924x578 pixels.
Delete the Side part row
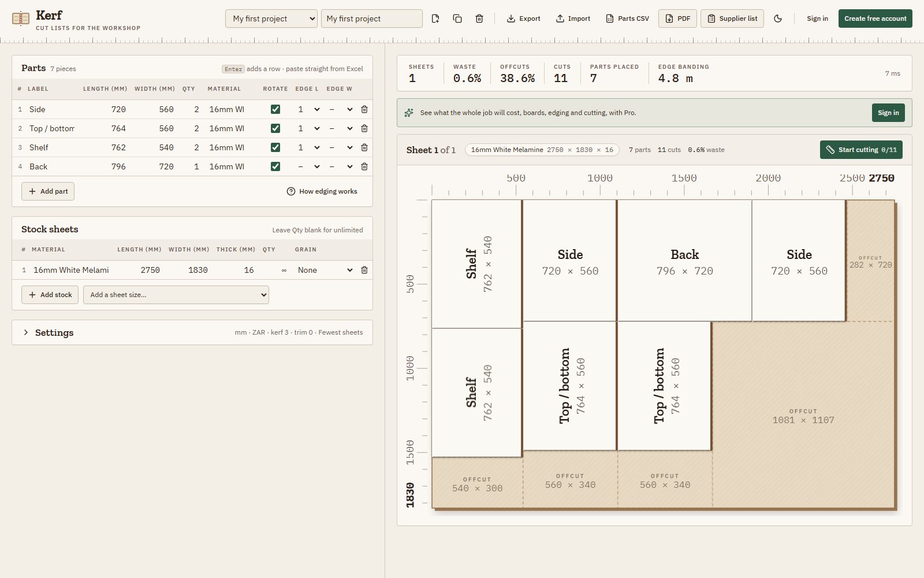pos(364,109)
